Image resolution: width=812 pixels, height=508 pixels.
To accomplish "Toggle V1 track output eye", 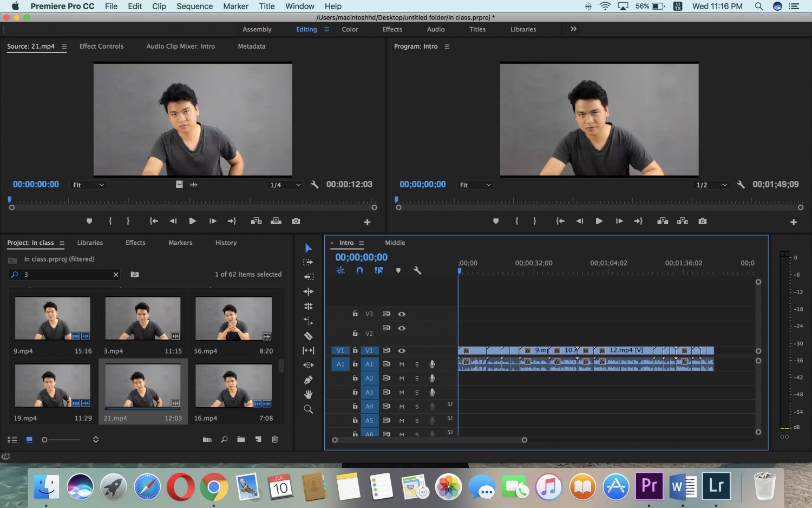I will (402, 350).
